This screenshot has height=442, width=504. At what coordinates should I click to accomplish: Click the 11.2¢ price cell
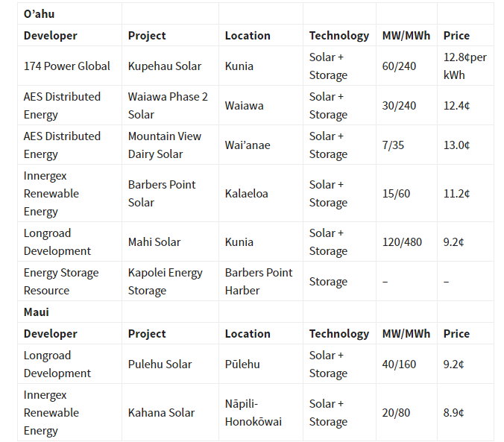click(x=456, y=194)
